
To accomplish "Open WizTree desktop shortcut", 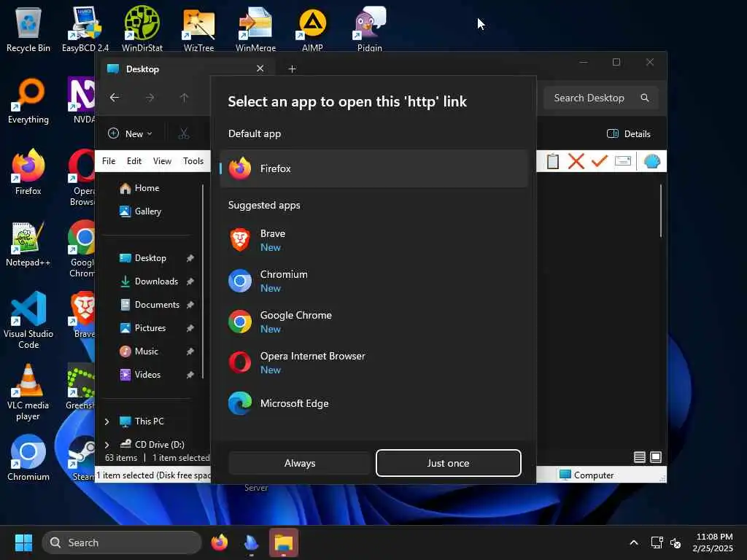I will tap(198, 29).
